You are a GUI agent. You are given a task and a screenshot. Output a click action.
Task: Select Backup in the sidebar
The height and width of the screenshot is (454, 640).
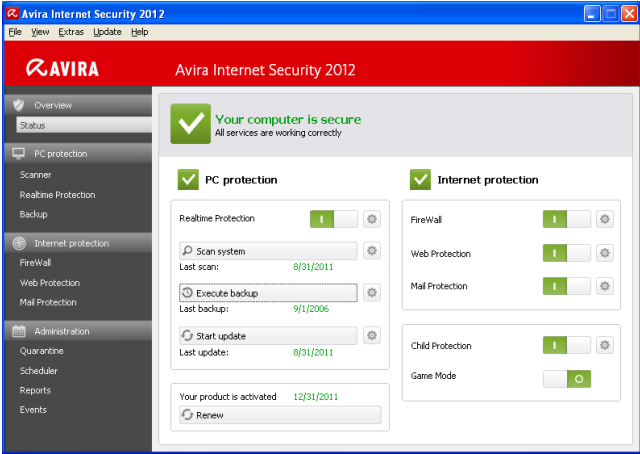[x=33, y=214]
